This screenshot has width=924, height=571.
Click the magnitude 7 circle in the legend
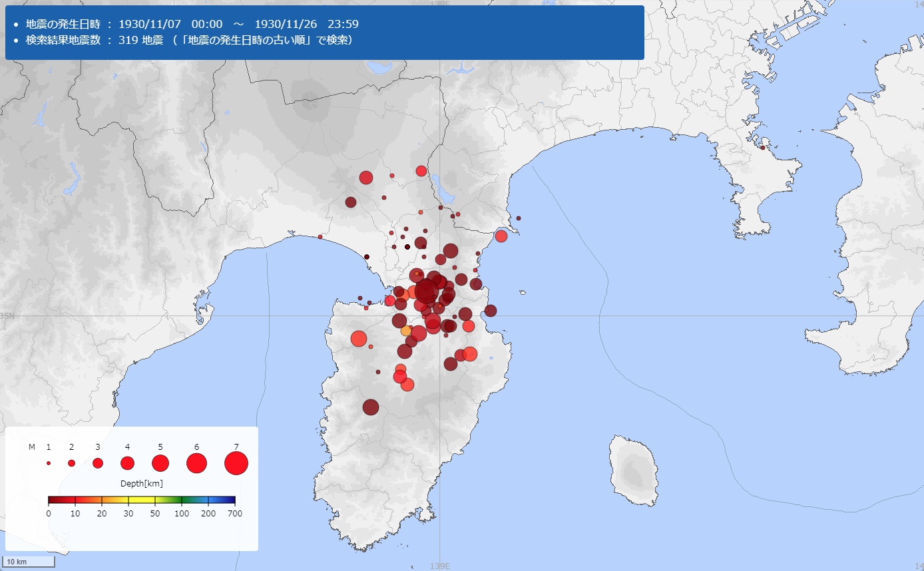(x=236, y=463)
